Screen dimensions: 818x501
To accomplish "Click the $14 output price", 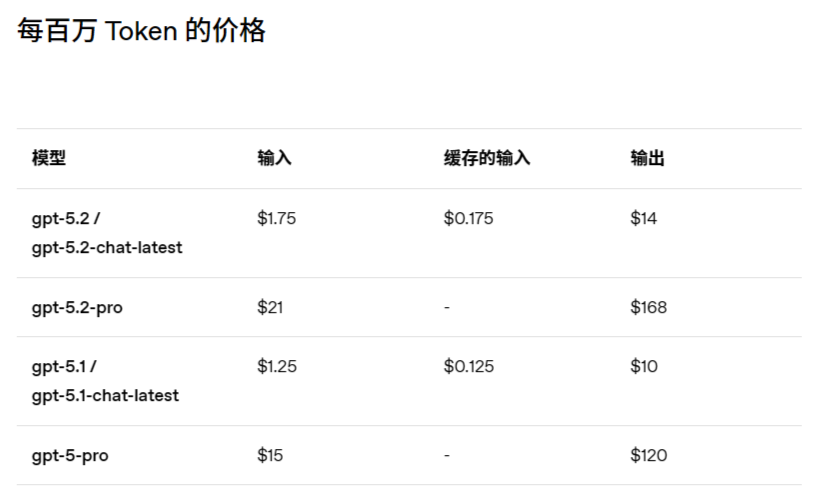I will click(643, 218).
